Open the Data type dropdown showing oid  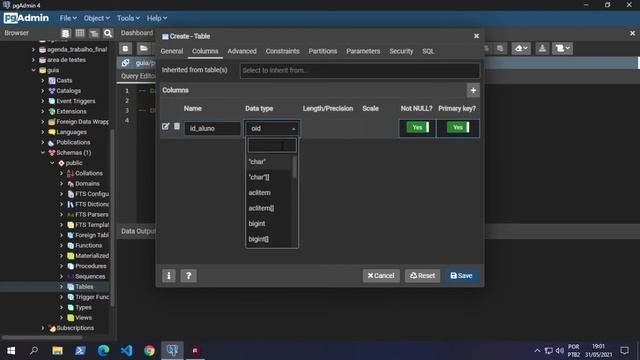272,129
